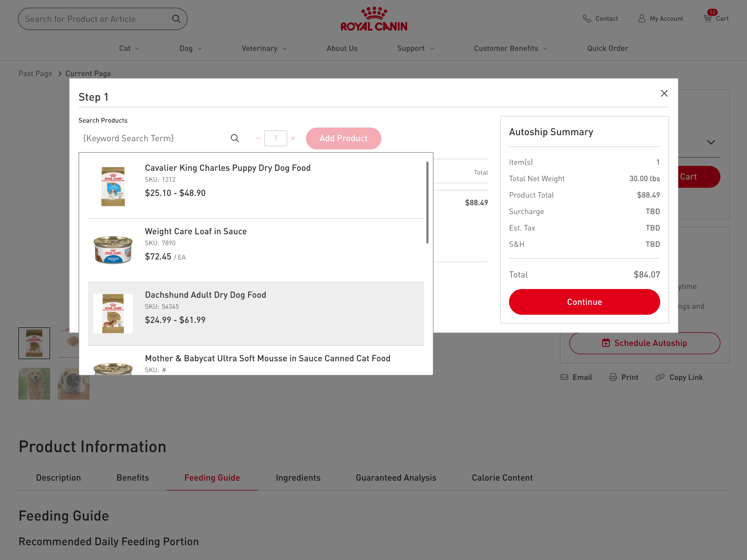Click the Weight Care can image
The image size is (747, 560).
click(113, 250)
